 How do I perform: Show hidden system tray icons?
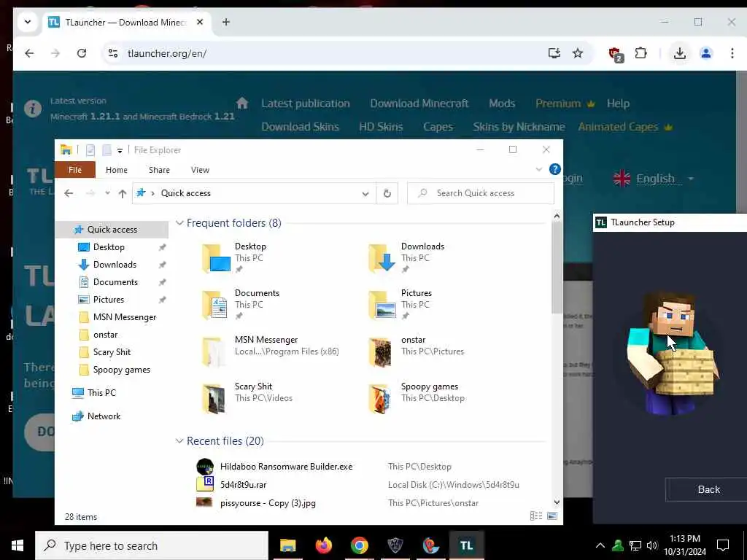click(x=600, y=545)
